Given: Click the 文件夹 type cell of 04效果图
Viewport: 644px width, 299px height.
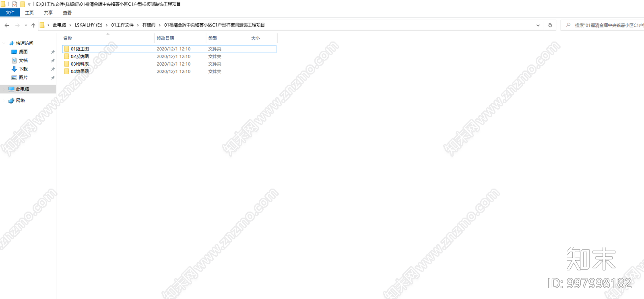Looking at the screenshot, I should pyautogui.click(x=215, y=71).
